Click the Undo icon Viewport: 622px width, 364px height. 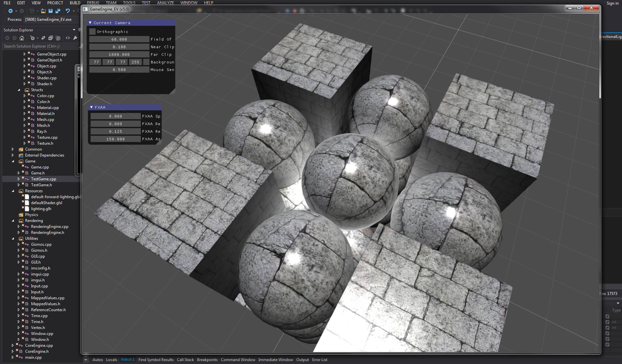point(68,11)
